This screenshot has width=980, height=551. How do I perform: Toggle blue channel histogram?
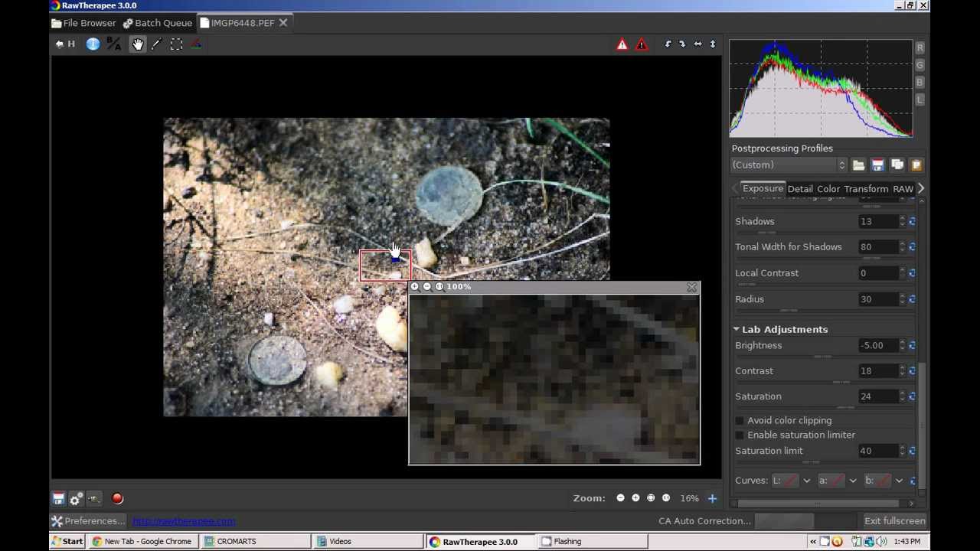[x=920, y=82]
